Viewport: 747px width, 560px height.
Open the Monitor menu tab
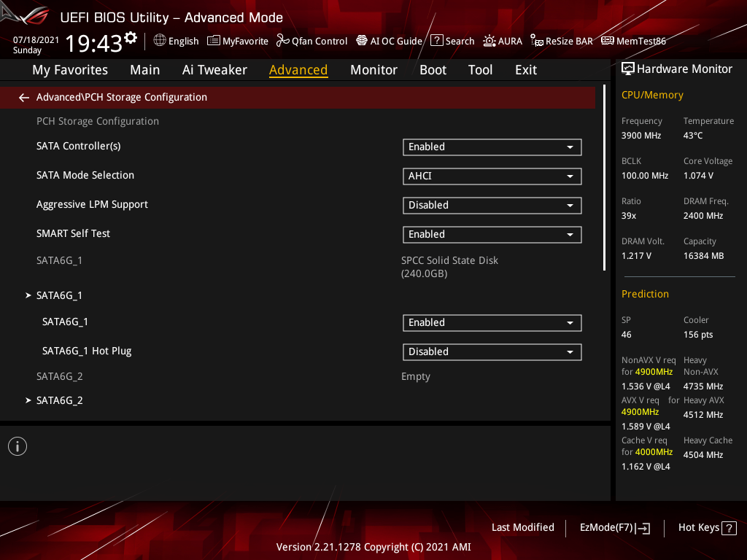click(373, 69)
